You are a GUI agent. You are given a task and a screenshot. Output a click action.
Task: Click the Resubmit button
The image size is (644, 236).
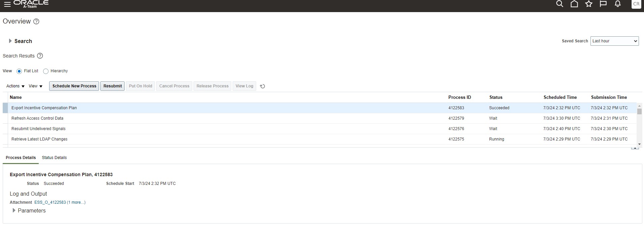coord(112,86)
